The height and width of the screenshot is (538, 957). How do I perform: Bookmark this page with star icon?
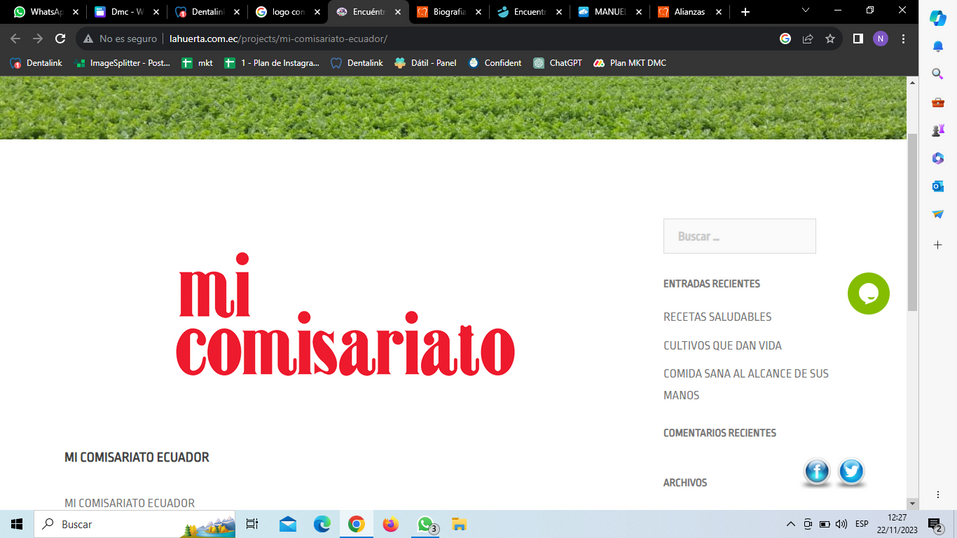[830, 39]
